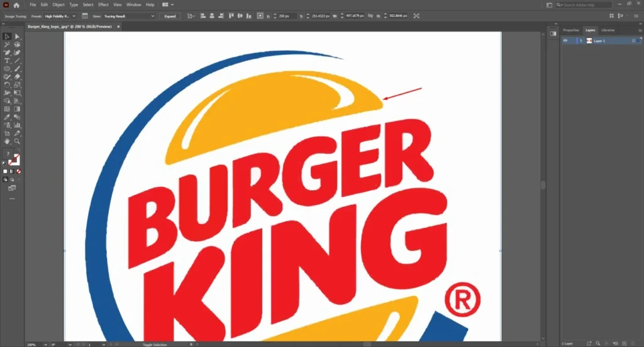Select the Paintbrush tool
The height and width of the screenshot is (347, 644).
[17, 69]
